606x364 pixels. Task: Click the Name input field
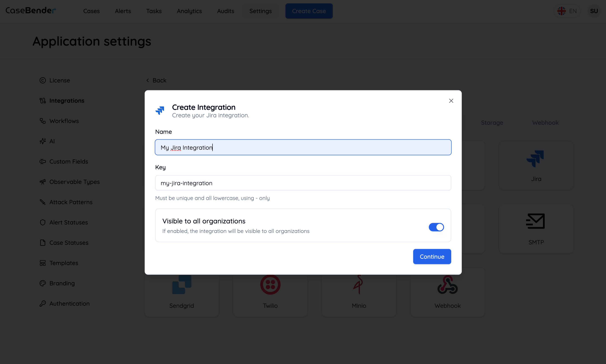[x=303, y=147]
